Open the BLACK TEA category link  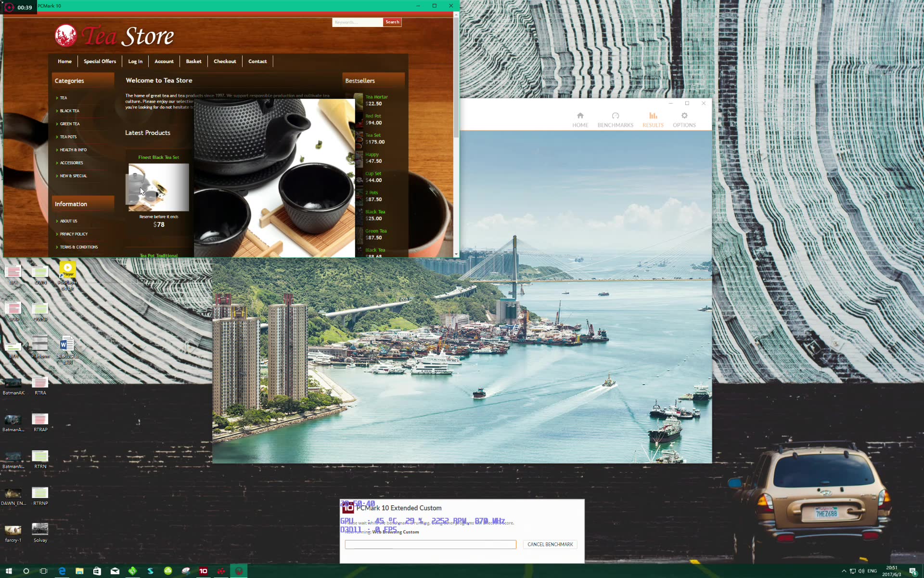(x=69, y=111)
